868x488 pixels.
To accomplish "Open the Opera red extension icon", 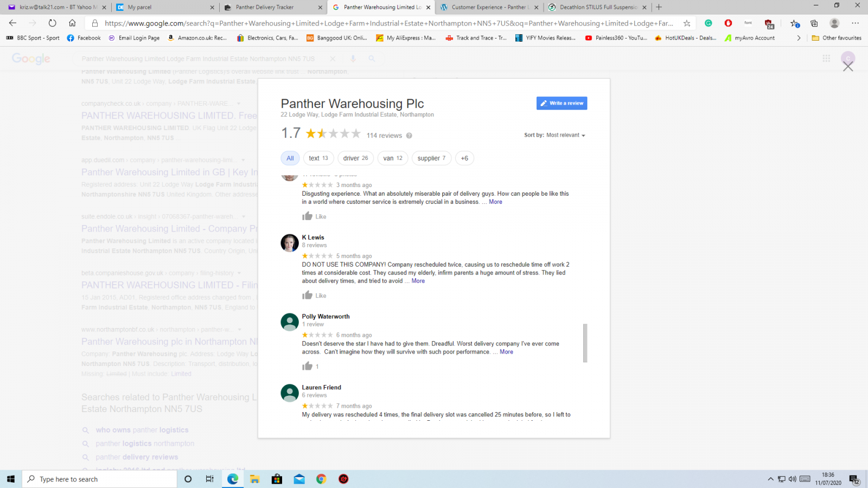I will coord(728,23).
